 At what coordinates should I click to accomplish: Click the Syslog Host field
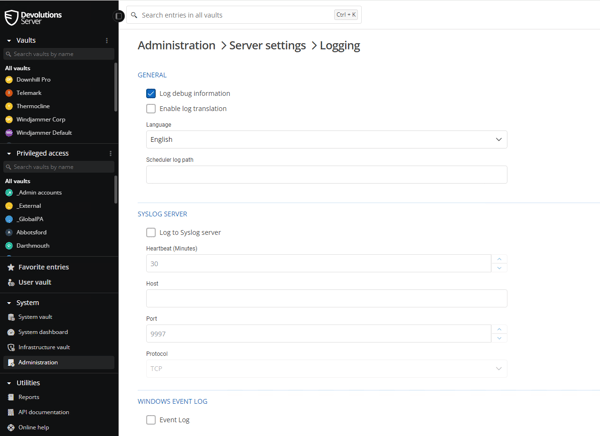pyautogui.click(x=326, y=299)
